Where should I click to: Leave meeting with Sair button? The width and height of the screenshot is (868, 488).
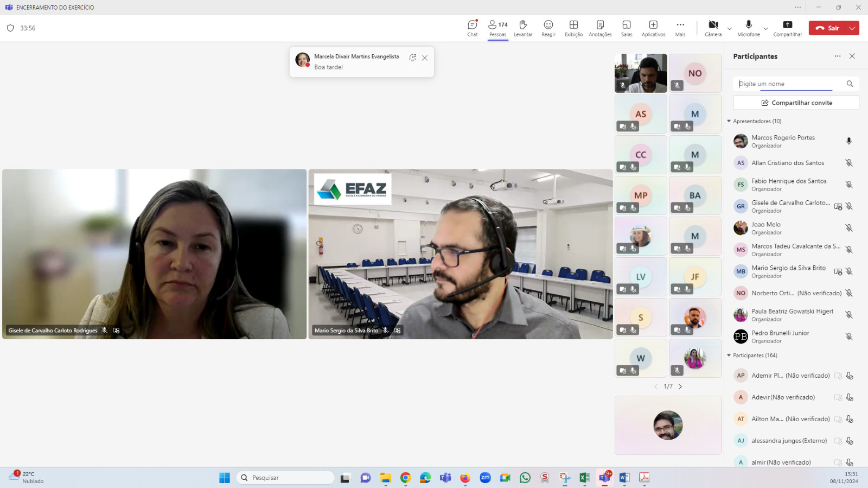(x=827, y=28)
